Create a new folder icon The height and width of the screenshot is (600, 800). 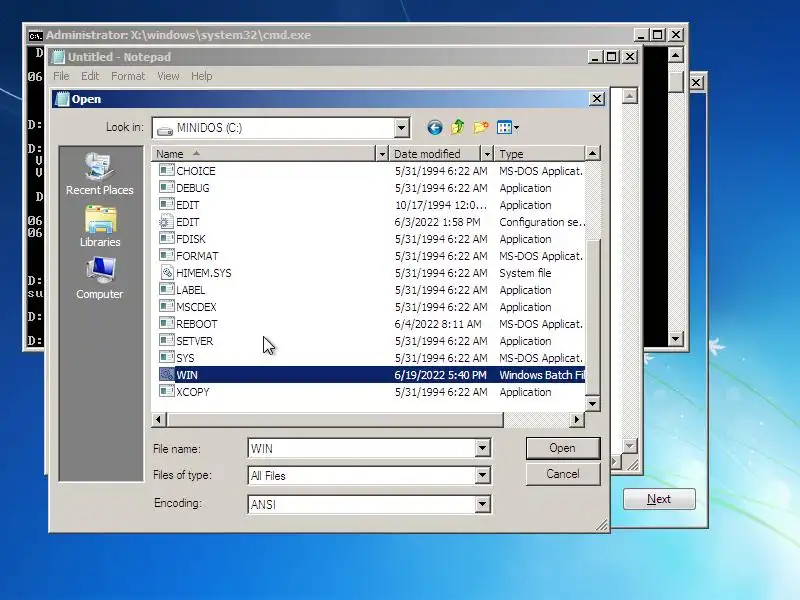[x=481, y=127]
